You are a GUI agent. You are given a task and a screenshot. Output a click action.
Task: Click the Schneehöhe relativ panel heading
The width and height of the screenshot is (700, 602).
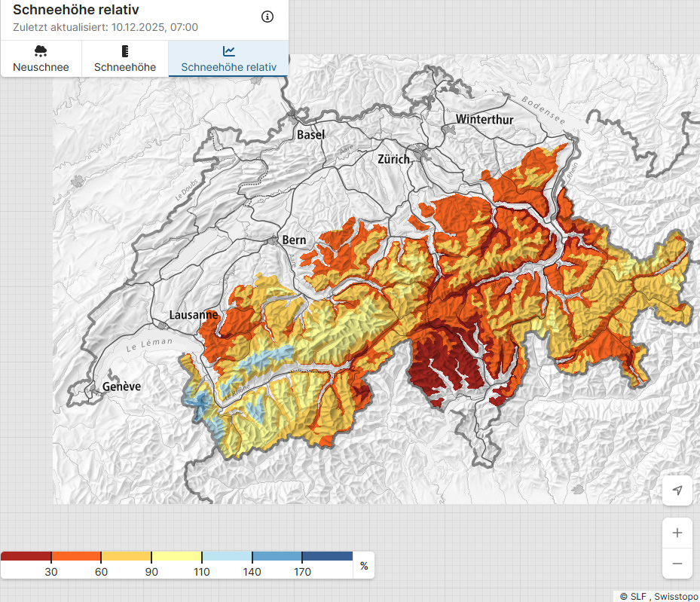pyautogui.click(x=76, y=9)
